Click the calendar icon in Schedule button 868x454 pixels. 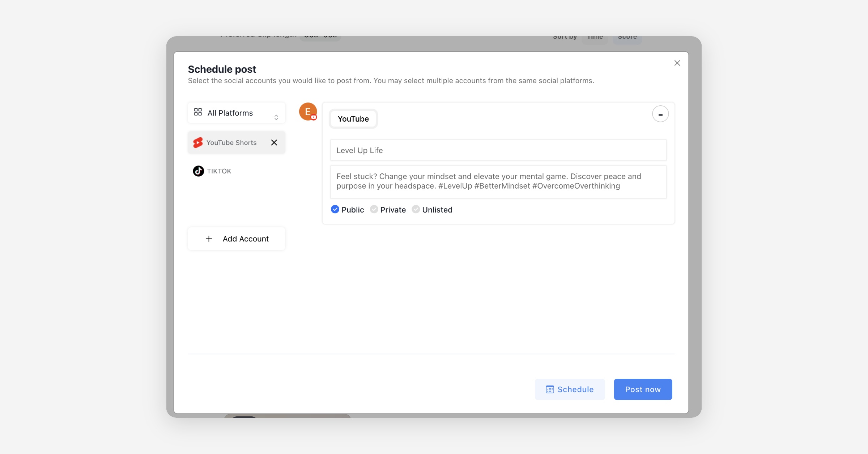(x=550, y=390)
